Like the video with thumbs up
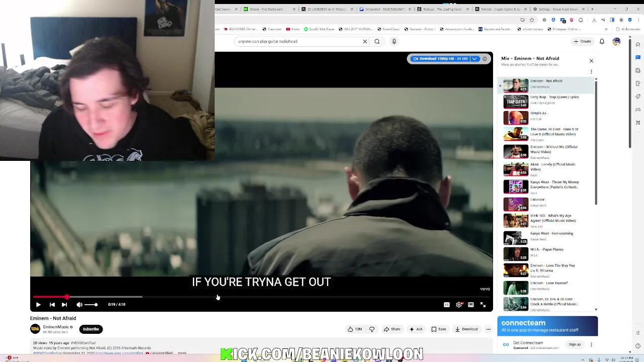The image size is (644, 362). pyautogui.click(x=355, y=329)
